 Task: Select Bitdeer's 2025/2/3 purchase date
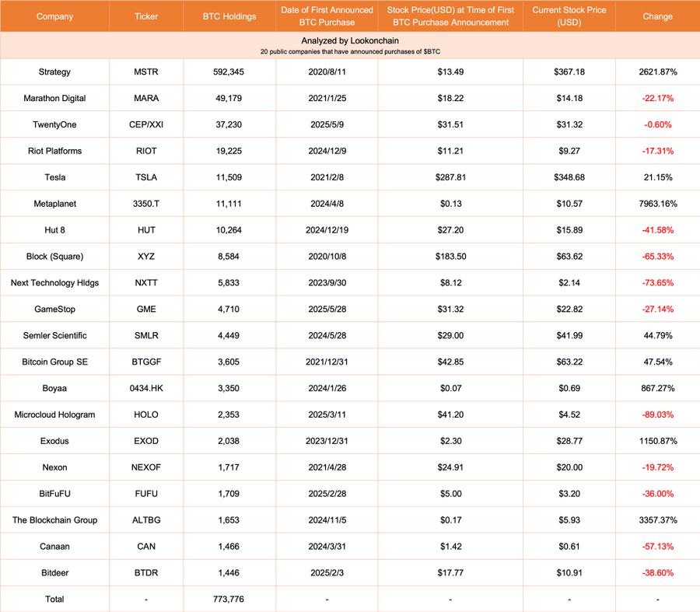[327, 573]
